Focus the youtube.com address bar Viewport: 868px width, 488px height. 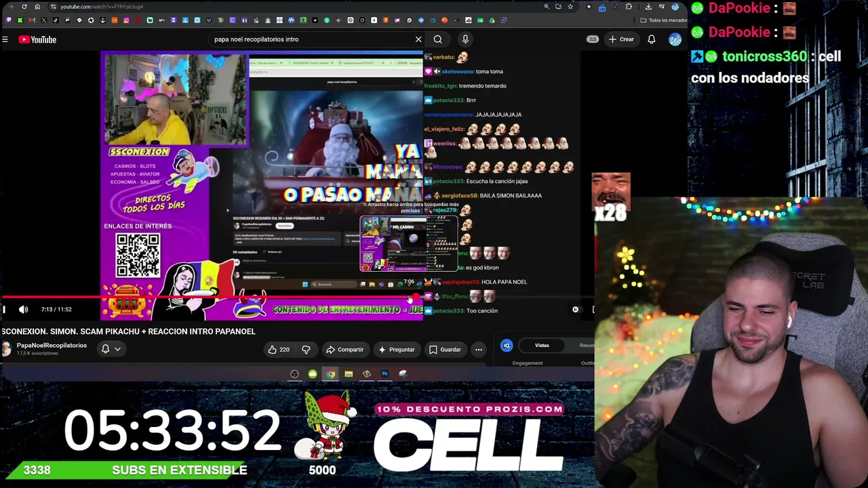tap(298, 7)
